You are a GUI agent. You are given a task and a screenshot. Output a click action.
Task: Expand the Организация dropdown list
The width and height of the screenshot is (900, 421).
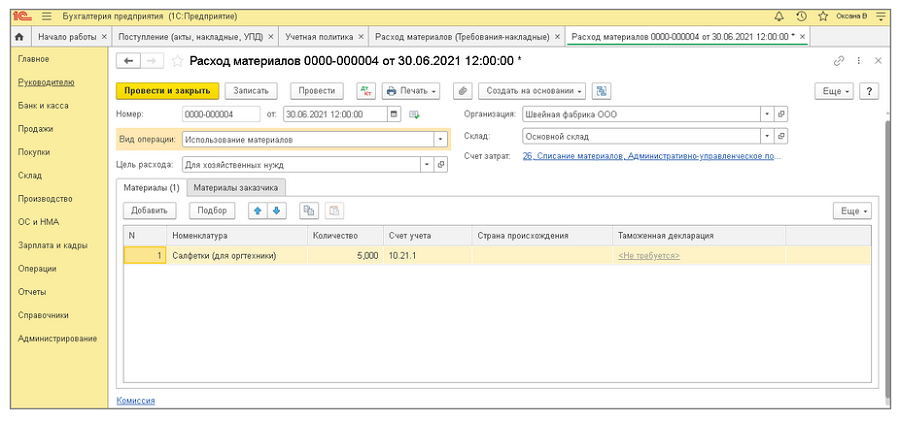767,114
